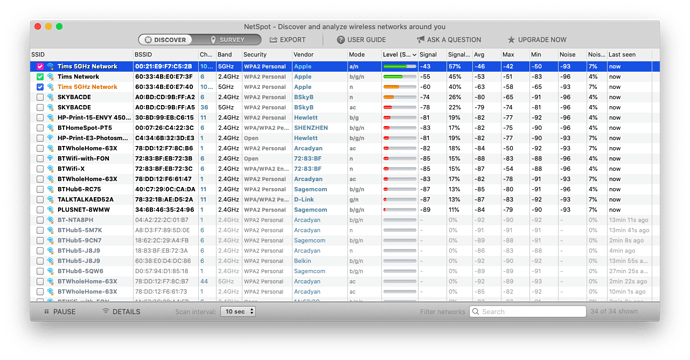Switch to the Survey tab
The width and height of the screenshot is (690, 360).
coord(227,40)
